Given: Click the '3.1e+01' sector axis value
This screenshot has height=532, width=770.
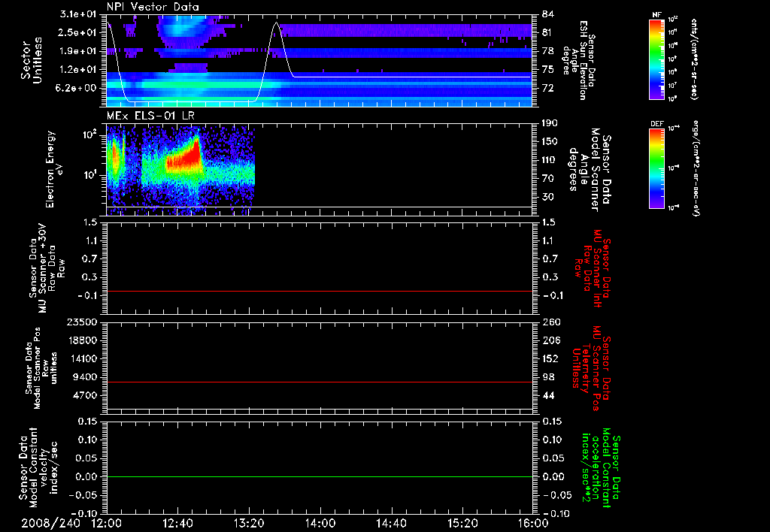Looking at the screenshot, I should pos(78,14).
